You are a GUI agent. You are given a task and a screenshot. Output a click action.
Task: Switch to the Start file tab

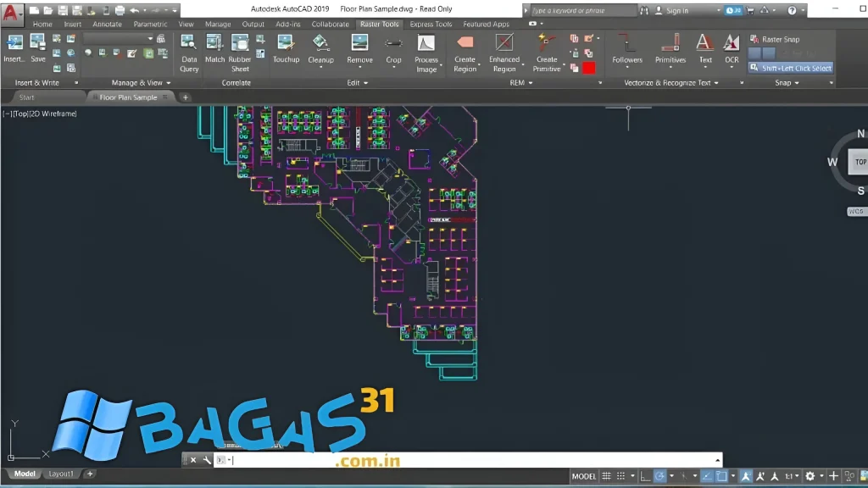coord(26,97)
